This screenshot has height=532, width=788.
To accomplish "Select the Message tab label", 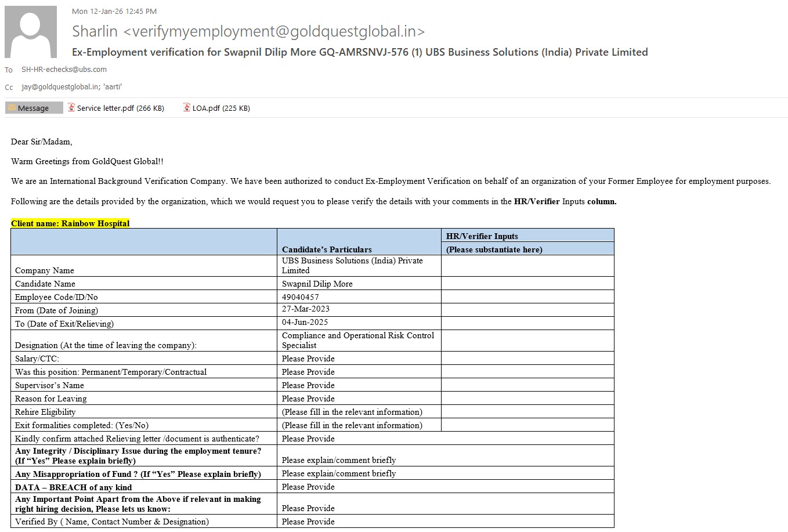I will pyautogui.click(x=34, y=108).
